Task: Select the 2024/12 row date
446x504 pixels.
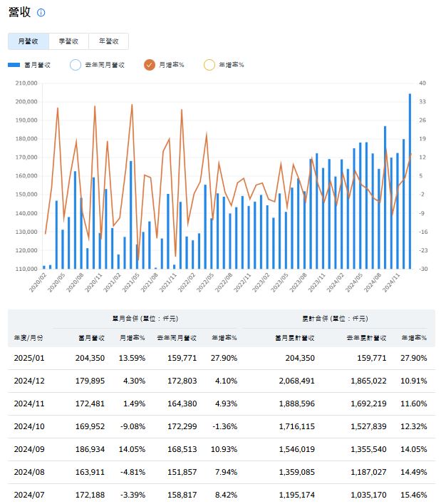Action: tap(29, 381)
